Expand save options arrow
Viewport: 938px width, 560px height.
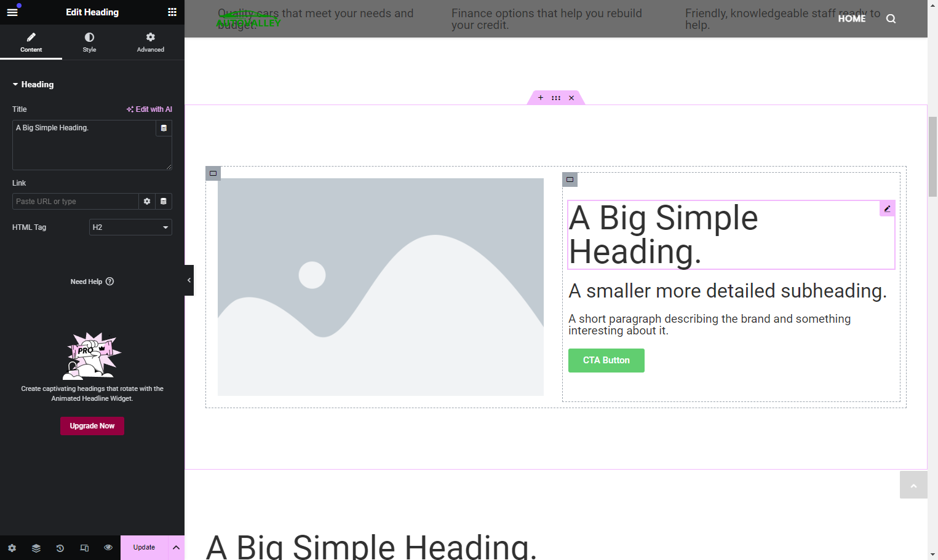tap(176, 547)
